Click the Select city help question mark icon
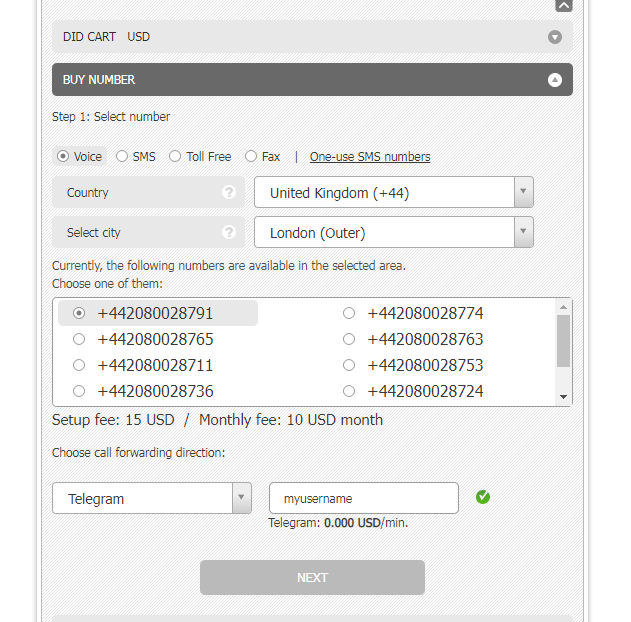The width and height of the screenshot is (631, 622). pos(229,233)
